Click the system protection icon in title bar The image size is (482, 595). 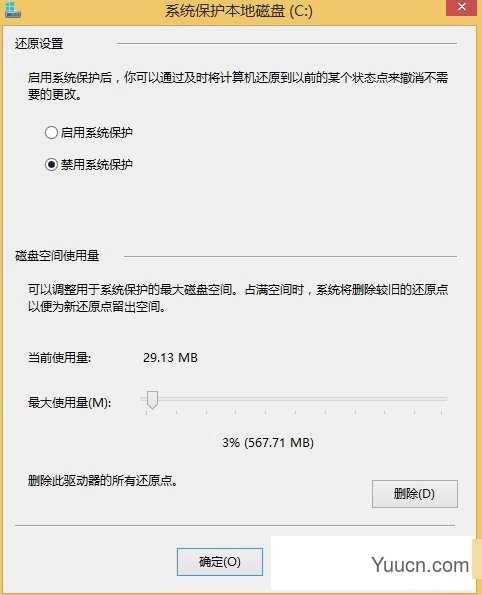coord(13,10)
